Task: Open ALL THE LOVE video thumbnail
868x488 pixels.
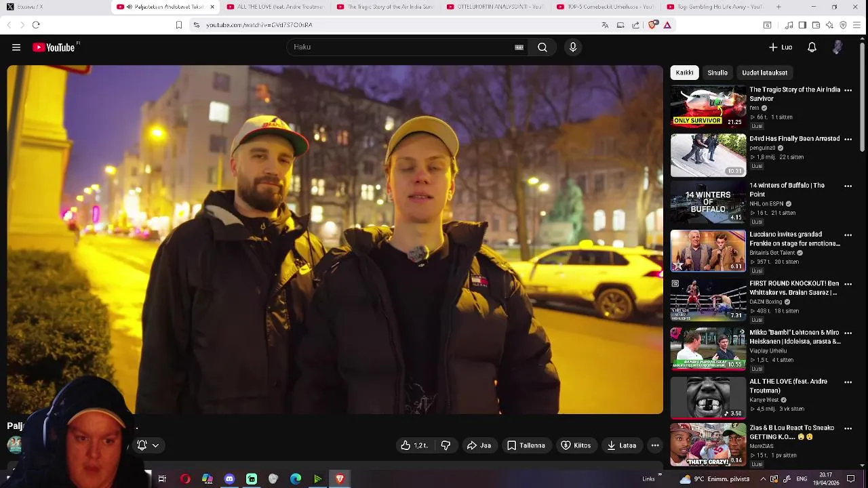Action: click(708, 398)
